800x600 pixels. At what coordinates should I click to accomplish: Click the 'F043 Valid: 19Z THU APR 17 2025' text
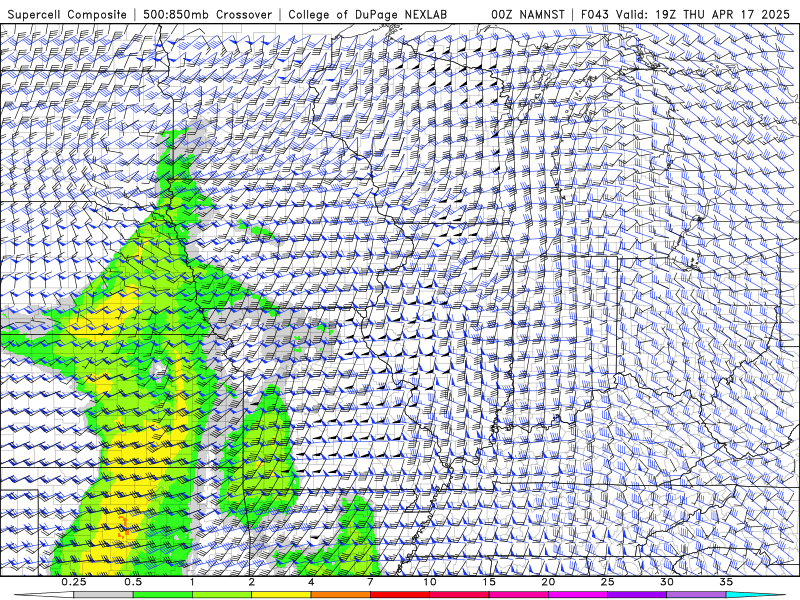point(685,15)
